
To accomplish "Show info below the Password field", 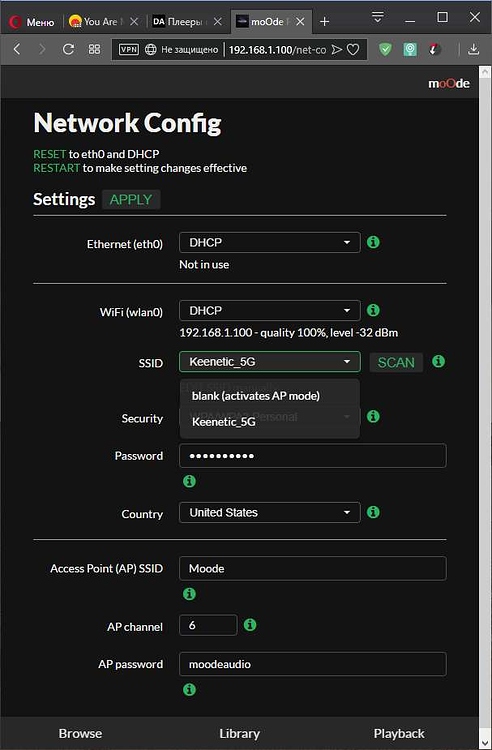I will pos(189,481).
